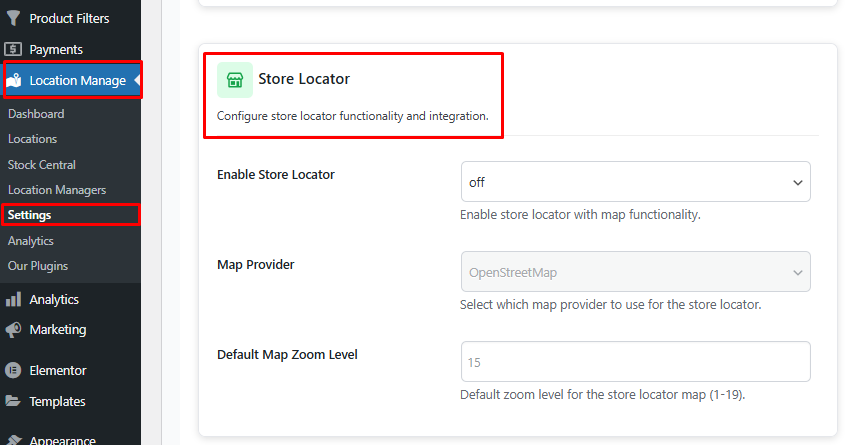Open Analytics under Location Manage
Image resolution: width=845 pixels, height=445 pixels.
[x=31, y=241]
